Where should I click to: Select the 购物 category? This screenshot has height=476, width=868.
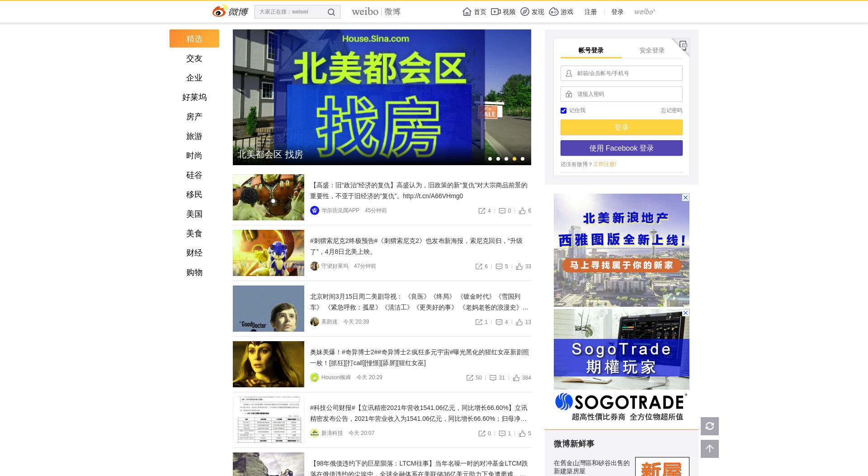(194, 272)
